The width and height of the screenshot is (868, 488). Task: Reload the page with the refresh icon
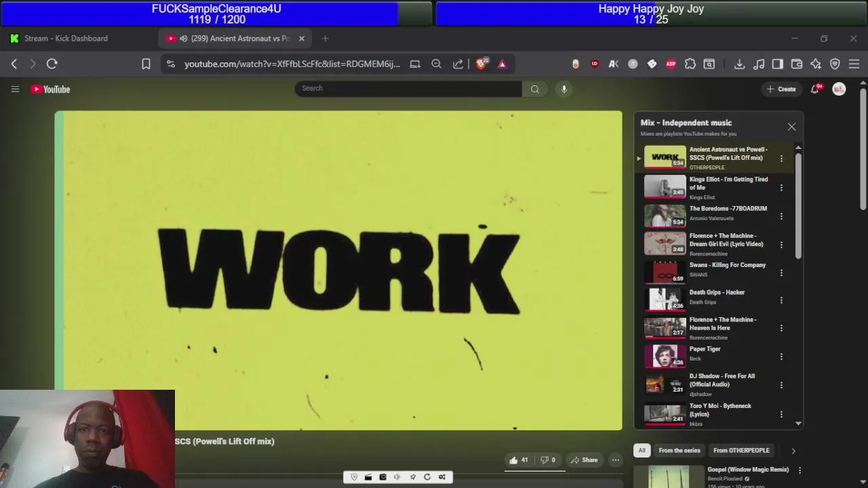52,64
